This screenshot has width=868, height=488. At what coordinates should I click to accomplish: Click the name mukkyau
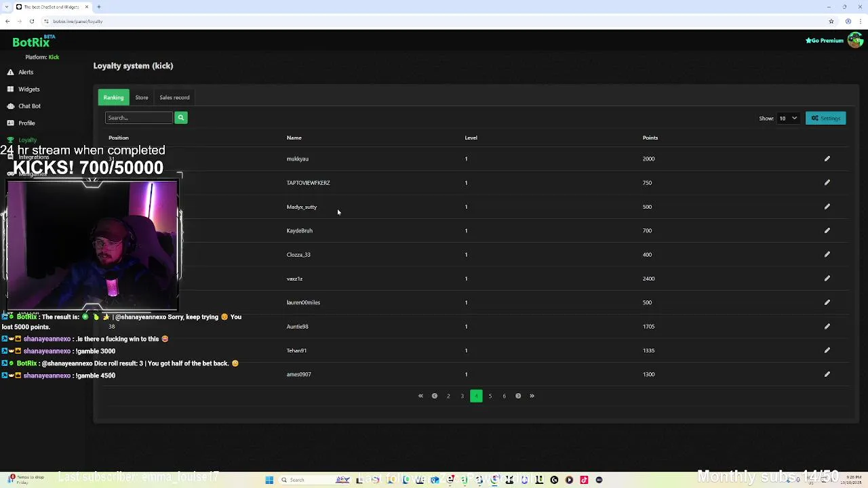(297, 159)
